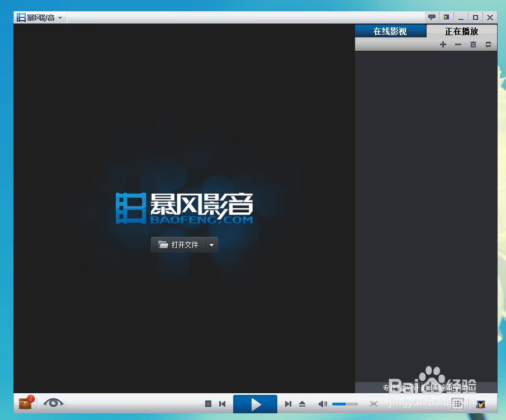The image size is (506, 420).
Task: Click the blue checkmark icon
Action: [480, 404]
